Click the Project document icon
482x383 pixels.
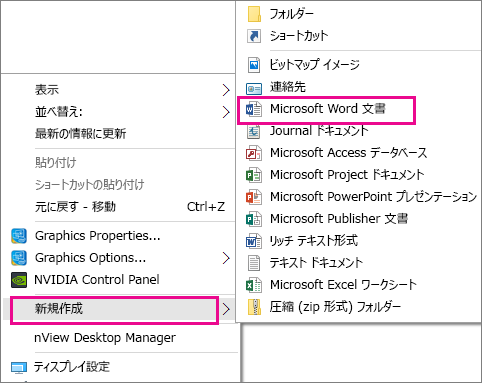point(254,175)
